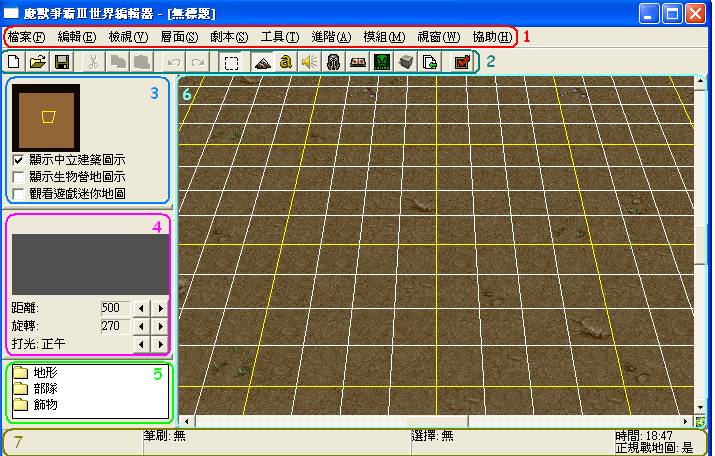Select the 部隊 tree item label
This screenshot has width=715, height=456.
[x=45, y=389]
